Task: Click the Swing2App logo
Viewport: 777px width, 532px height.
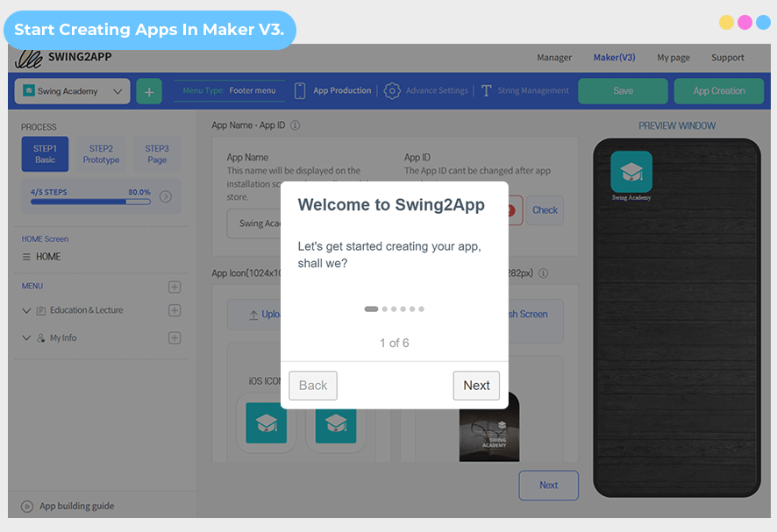Action: click(x=63, y=58)
